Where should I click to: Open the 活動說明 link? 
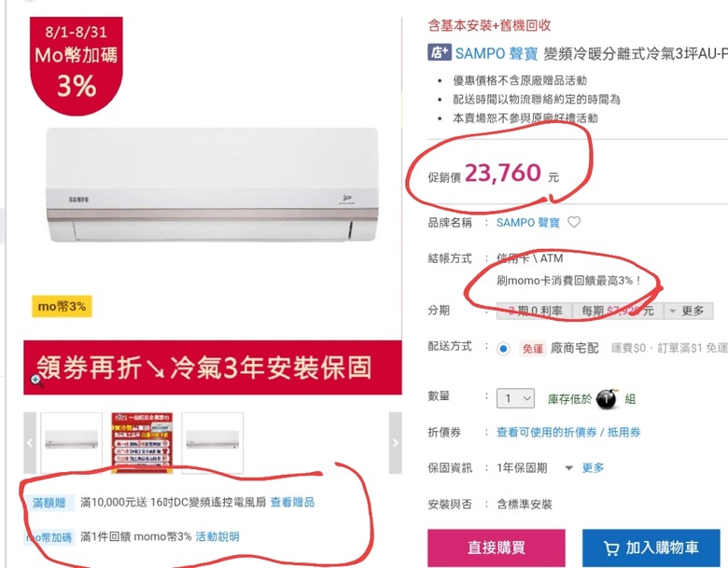217,537
